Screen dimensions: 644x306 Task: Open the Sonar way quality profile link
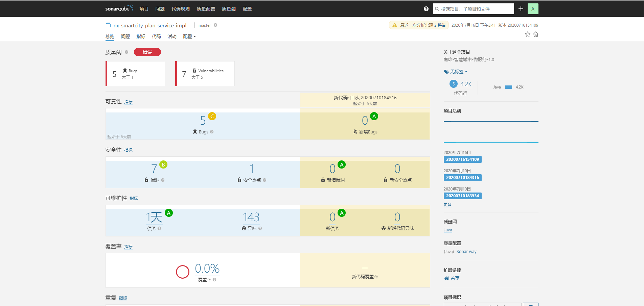466,252
